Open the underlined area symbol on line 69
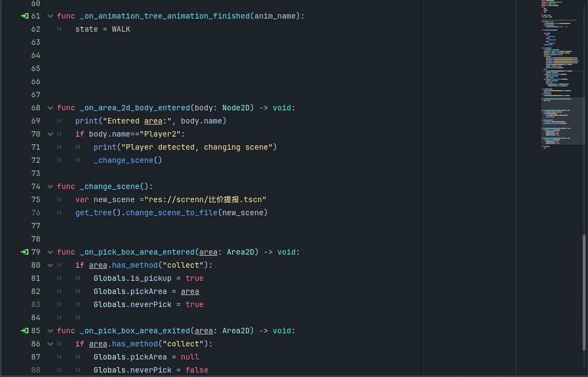 [153, 121]
